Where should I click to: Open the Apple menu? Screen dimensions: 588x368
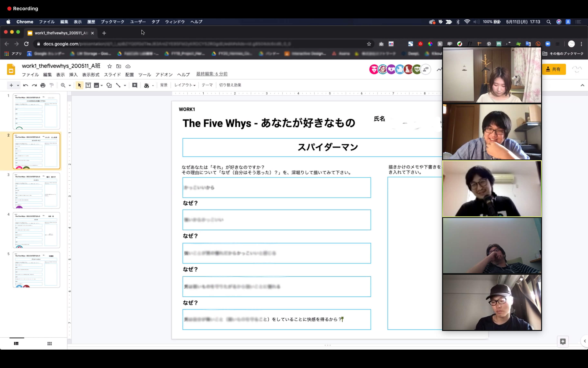point(9,22)
